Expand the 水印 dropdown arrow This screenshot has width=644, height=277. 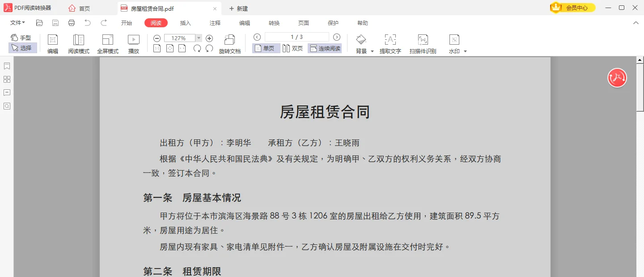(x=465, y=51)
